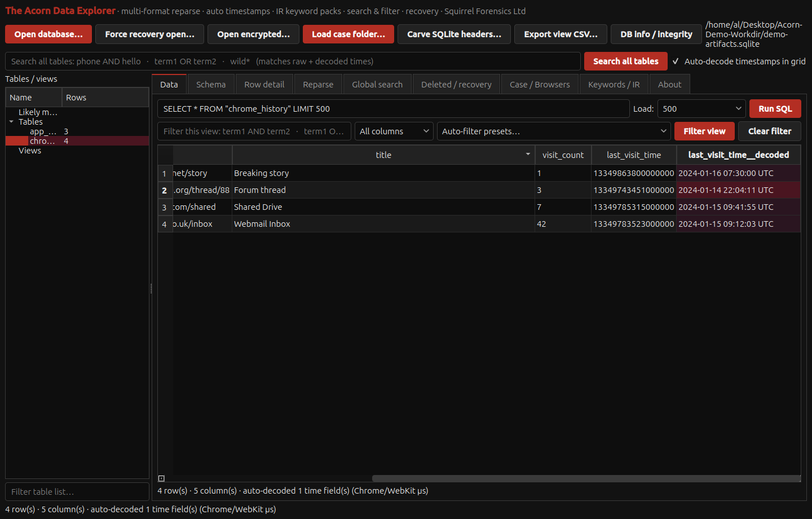Click Load case folder button
Screen dimensions: 812x519
point(348,34)
